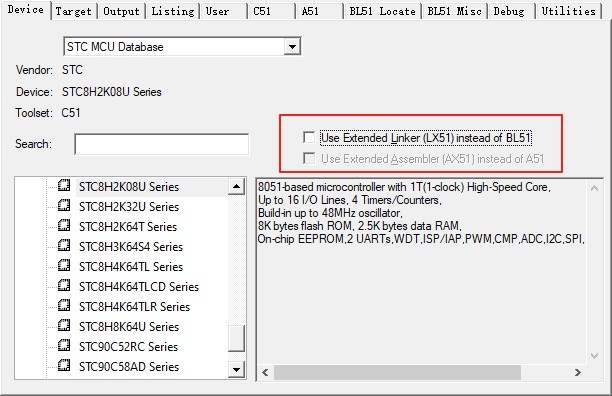Screen dimensions: 612x396
Task: Click the 'Up to 16 I/O Lines' line
Action: coord(350,200)
